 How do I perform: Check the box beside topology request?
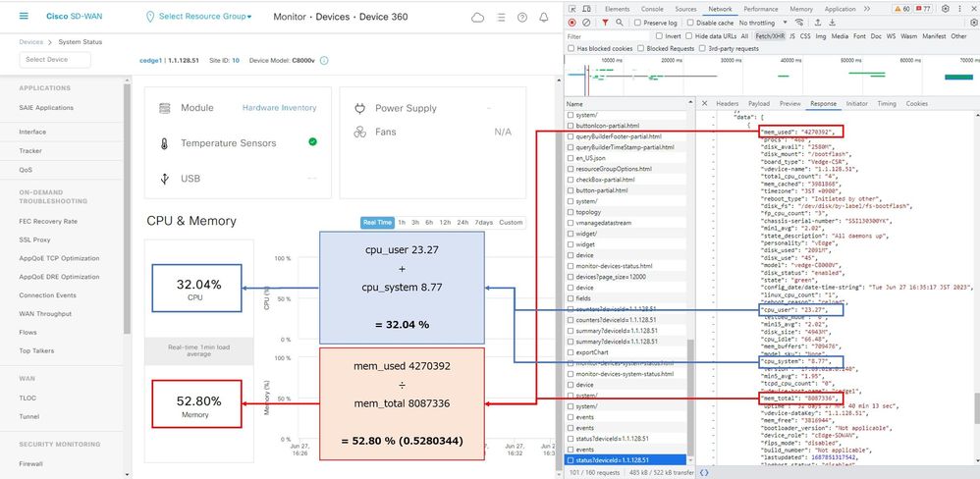click(570, 212)
